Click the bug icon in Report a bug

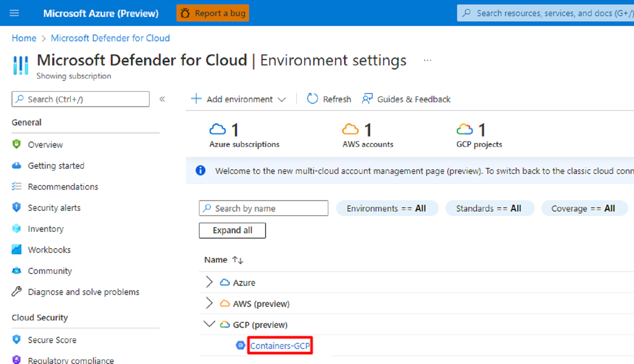[x=185, y=13]
